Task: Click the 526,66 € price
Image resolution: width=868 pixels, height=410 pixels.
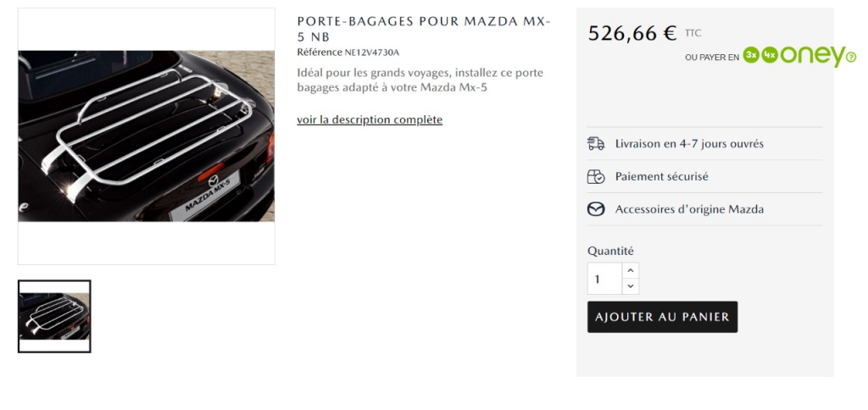Action: 632,33
